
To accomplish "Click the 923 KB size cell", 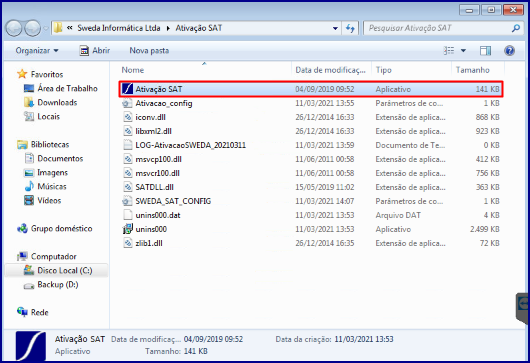I will click(487, 131).
